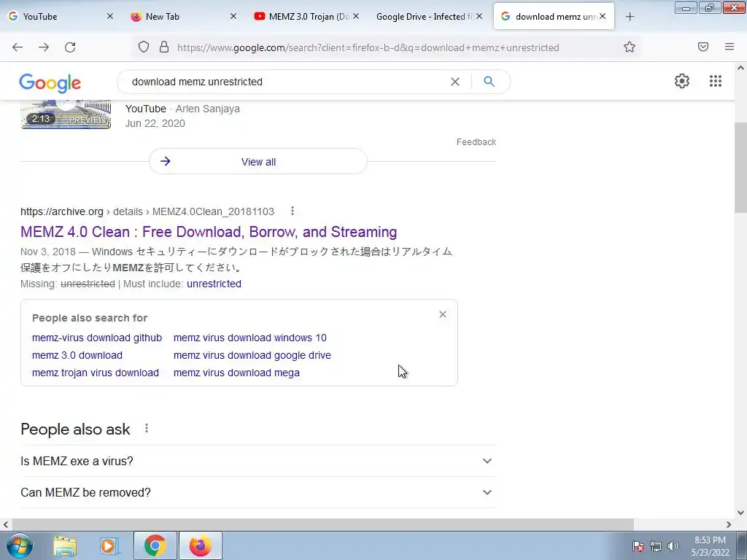The height and width of the screenshot is (560, 747).
Task: Search for memz-virus download github
Action: (97, 338)
